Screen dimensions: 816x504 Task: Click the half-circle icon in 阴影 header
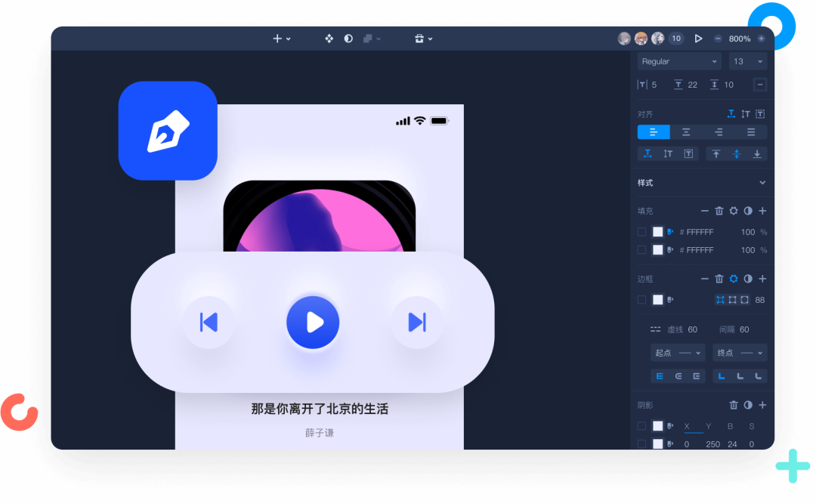(x=748, y=405)
